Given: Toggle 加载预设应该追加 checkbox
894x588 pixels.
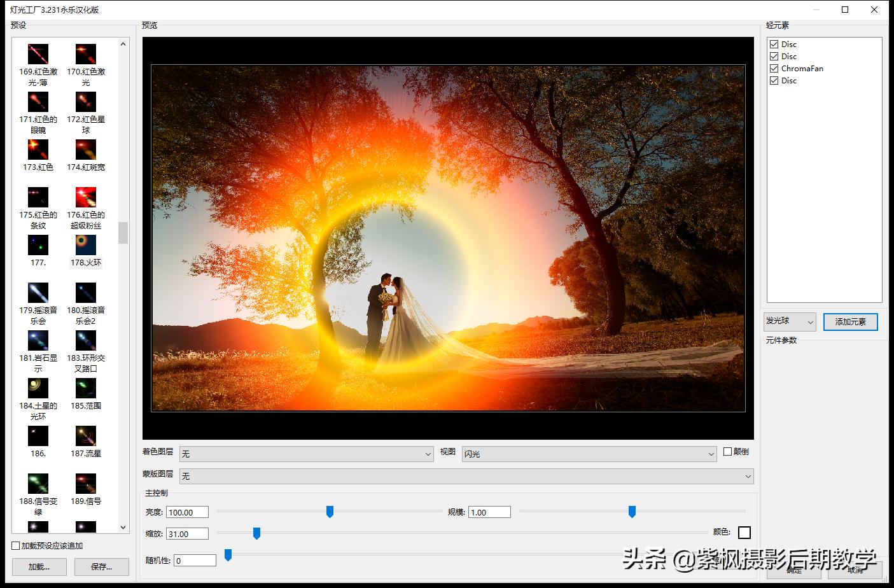Looking at the screenshot, I should [x=16, y=546].
